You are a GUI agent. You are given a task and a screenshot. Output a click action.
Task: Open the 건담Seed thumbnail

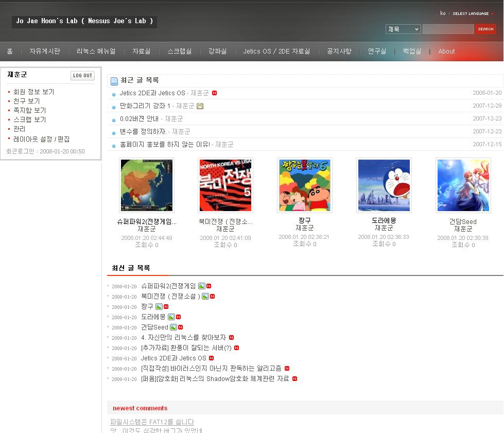tap(463, 185)
